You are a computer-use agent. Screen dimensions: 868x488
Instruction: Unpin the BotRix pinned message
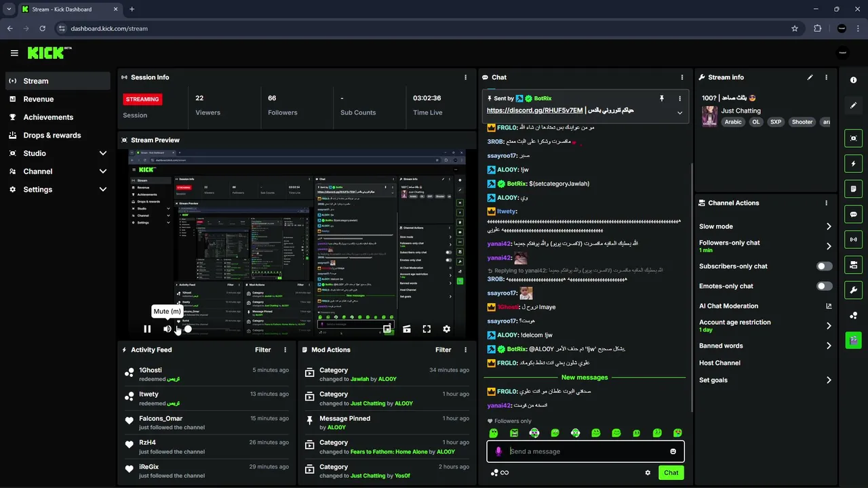pos(662,98)
